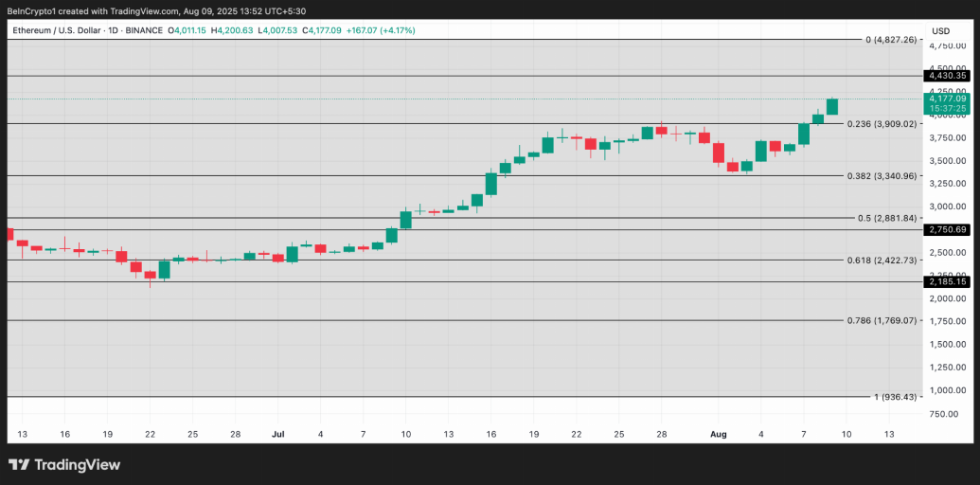The image size is (980, 485).
Task: Click the 4,430.35 horizontal line price tag
Action: point(948,76)
